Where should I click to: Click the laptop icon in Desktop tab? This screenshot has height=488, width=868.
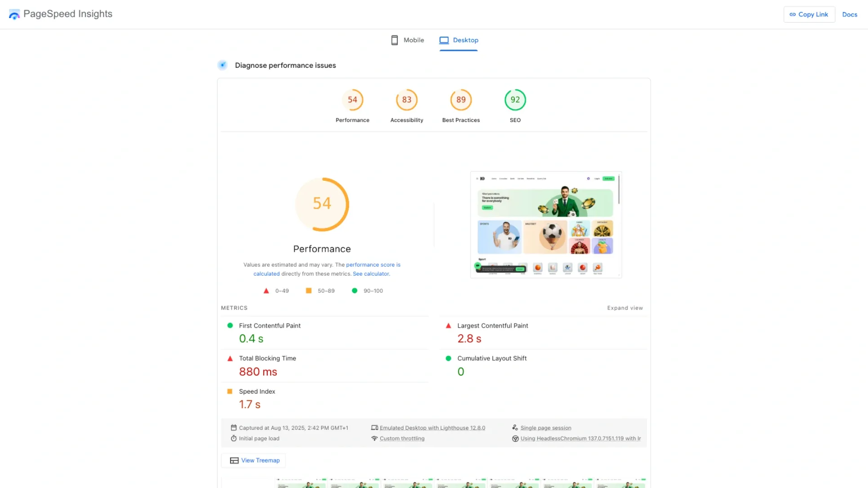coord(444,40)
